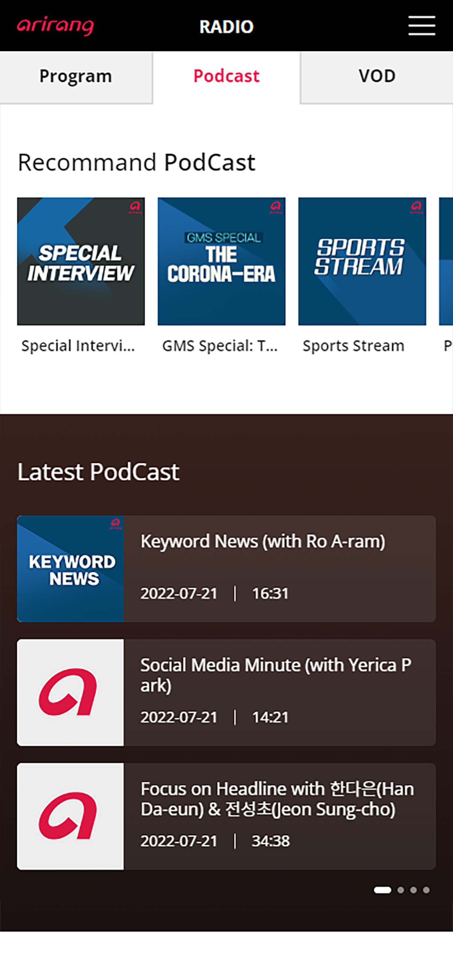The image size is (453, 980).
Task: Open Sports Stream podcast thumbnail
Action: coord(362,261)
